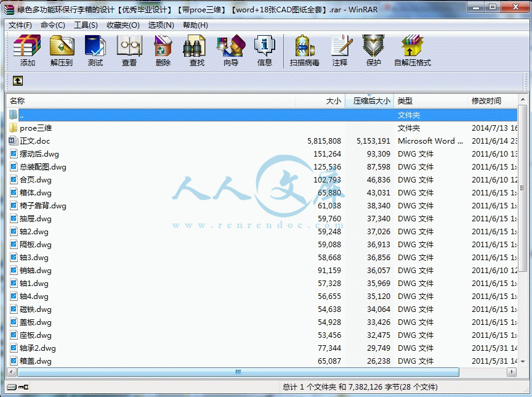Select the 箱盖.dwg file name

tap(36, 361)
